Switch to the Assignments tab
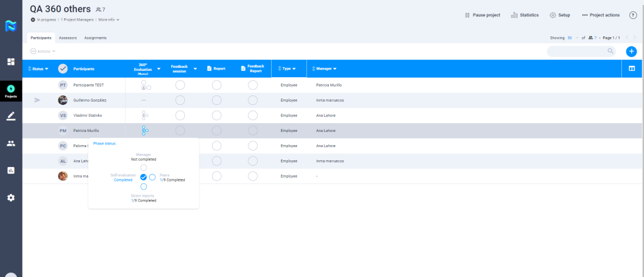This screenshot has width=644, height=277. 95,38
